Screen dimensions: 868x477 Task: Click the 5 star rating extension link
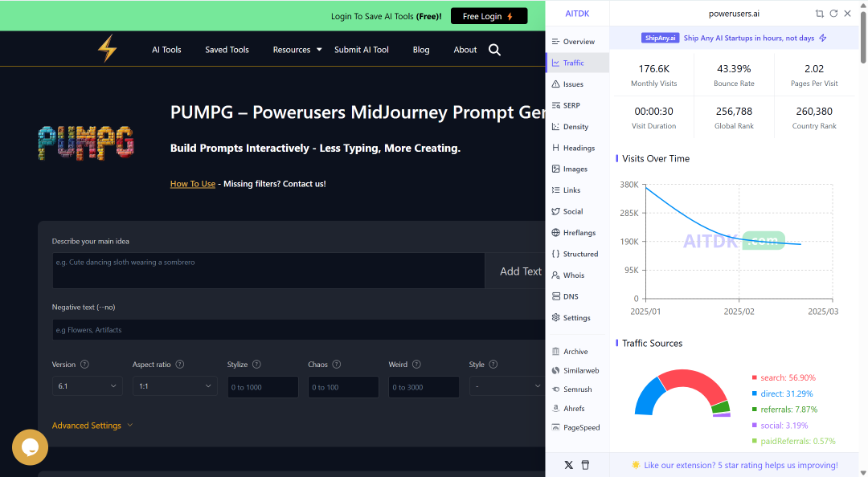point(741,466)
